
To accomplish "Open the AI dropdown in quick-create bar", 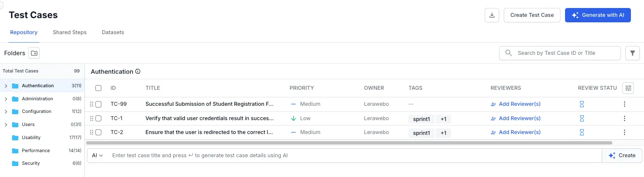I will tap(97, 156).
